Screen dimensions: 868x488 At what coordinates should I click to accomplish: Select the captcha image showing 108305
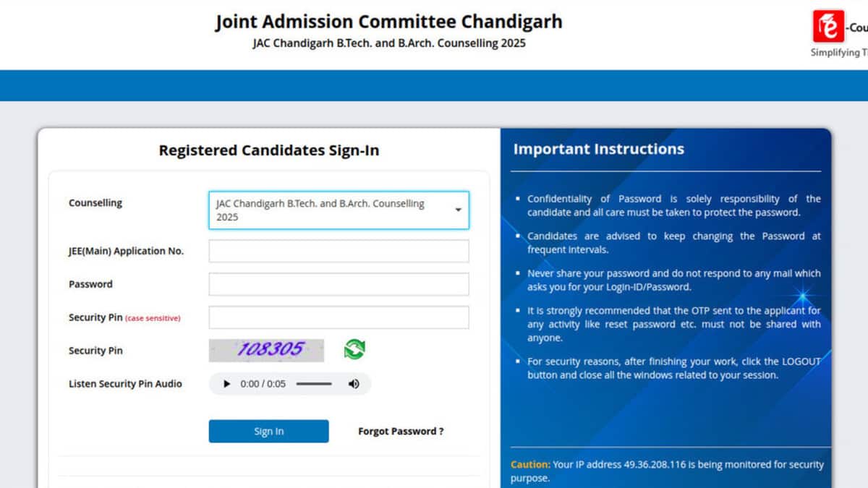[x=266, y=350]
